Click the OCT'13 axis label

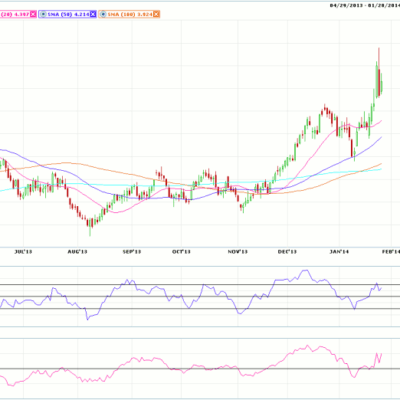click(181, 252)
